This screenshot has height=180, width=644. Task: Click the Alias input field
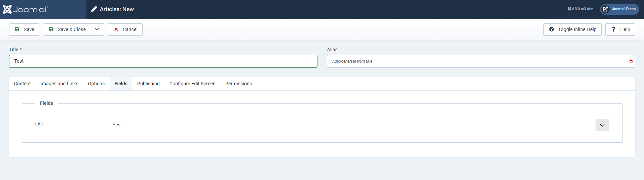[481, 61]
